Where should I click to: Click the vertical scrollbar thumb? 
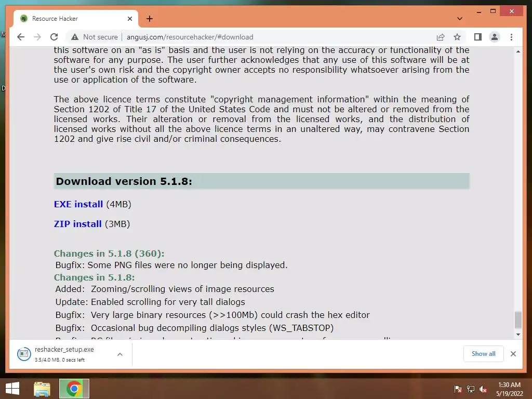518,320
